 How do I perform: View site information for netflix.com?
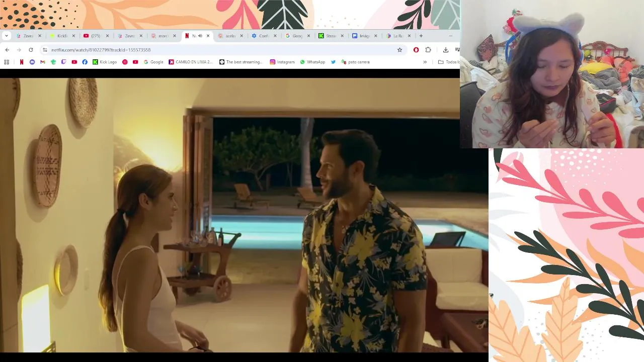(x=45, y=50)
